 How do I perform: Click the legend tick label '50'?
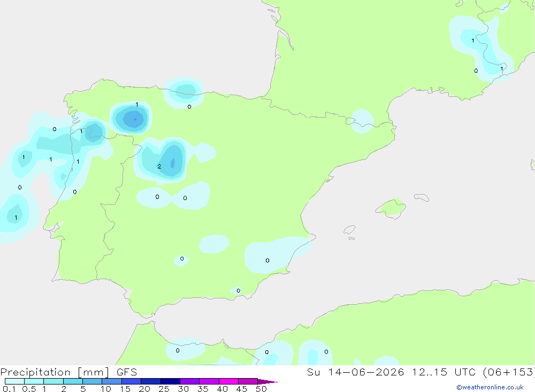point(261,389)
